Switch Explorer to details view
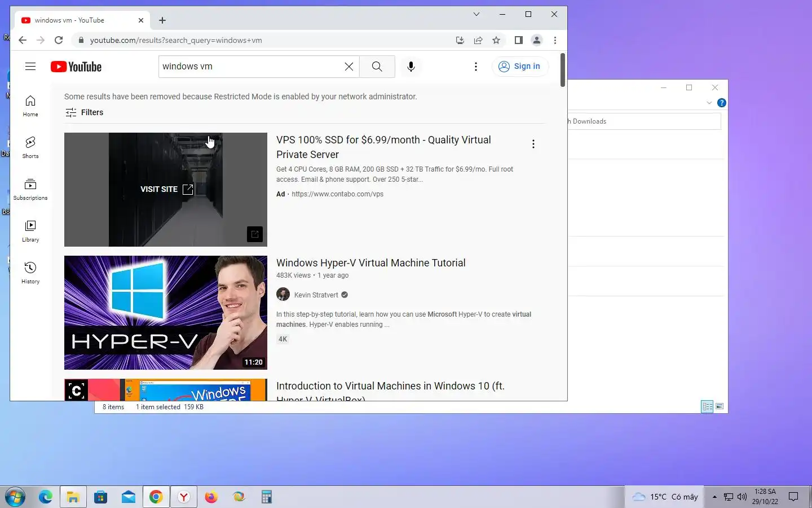Image resolution: width=812 pixels, height=508 pixels. point(707,406)
